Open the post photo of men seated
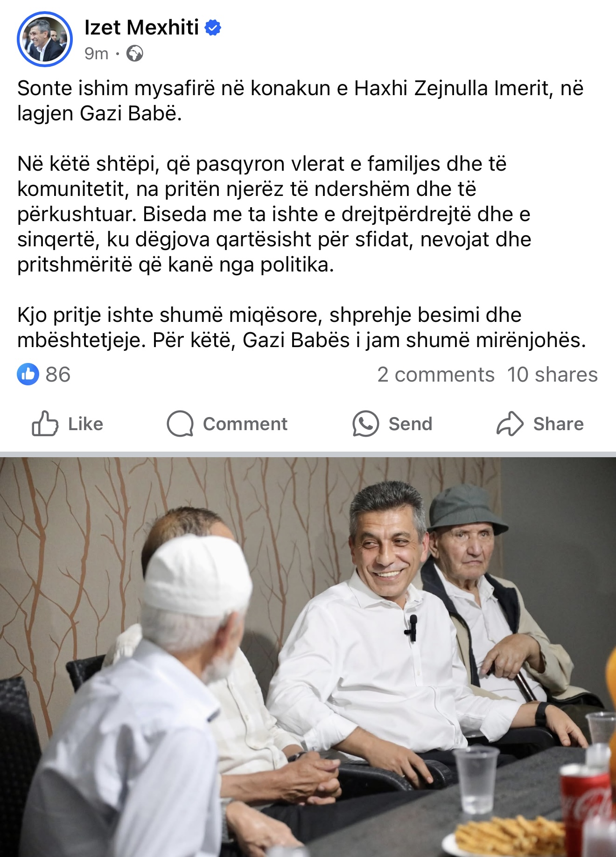Screen dimensions: 616x857 click(x=308, y=657)
